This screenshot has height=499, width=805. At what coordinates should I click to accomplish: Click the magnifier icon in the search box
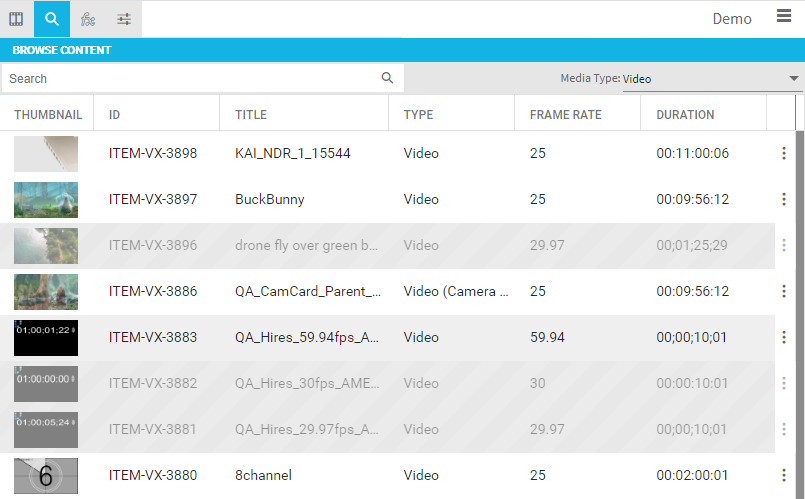point(388,78)
